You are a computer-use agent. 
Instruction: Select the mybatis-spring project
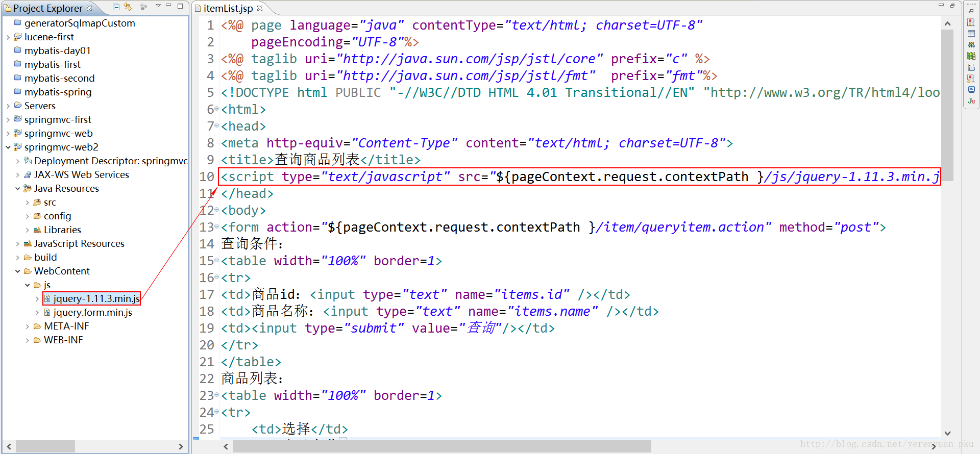pyautogui.click(x=58, y=92)
